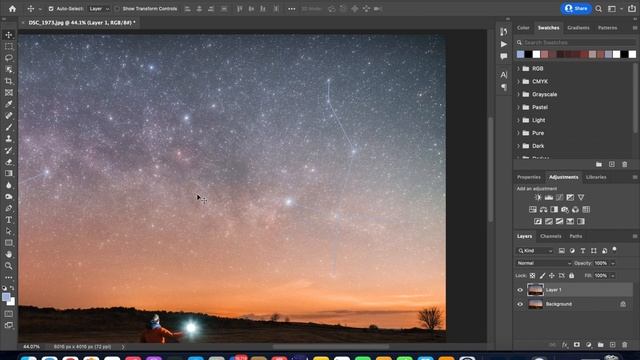640x360 pixels.
Task: Toggle the Auto-Select checkbox
Action: coord(51,9)
